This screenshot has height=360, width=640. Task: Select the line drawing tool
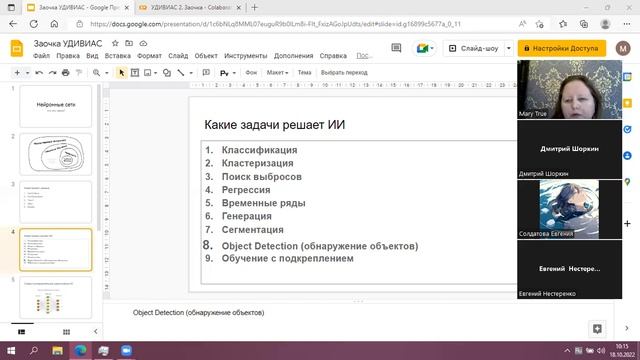[x=181, y=73]
